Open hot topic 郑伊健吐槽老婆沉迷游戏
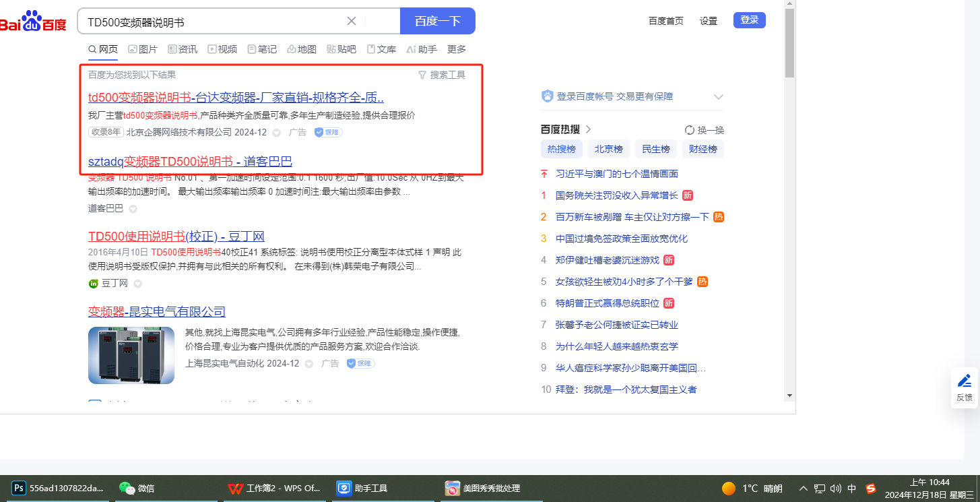This screenshot has width=980, height=502. 608,260
